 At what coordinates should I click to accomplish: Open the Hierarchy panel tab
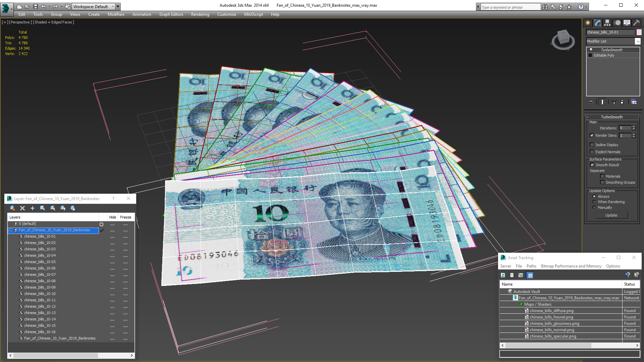[607, 23]
